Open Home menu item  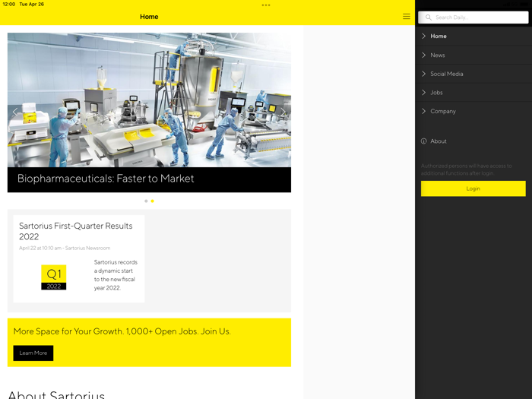pyautogui.click(x=473, y=36)
